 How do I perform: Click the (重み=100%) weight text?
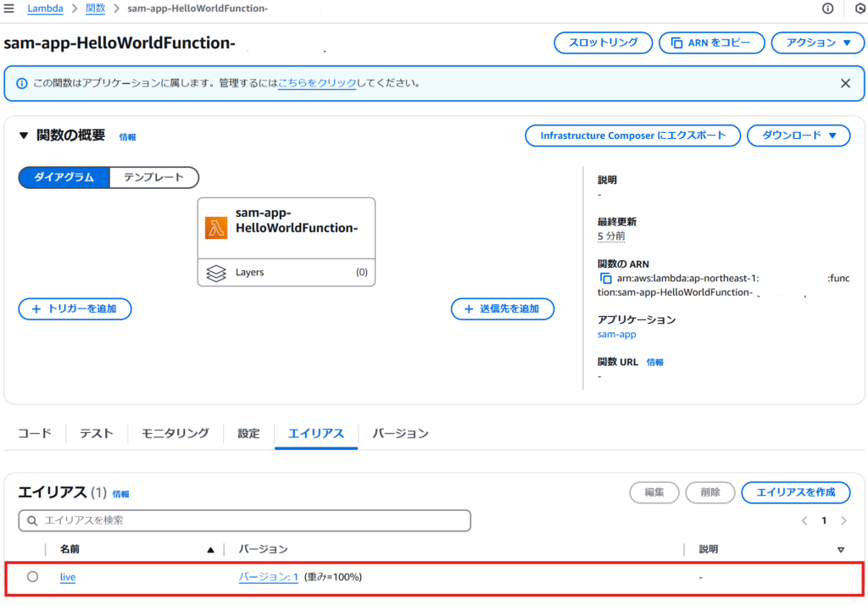333,577
